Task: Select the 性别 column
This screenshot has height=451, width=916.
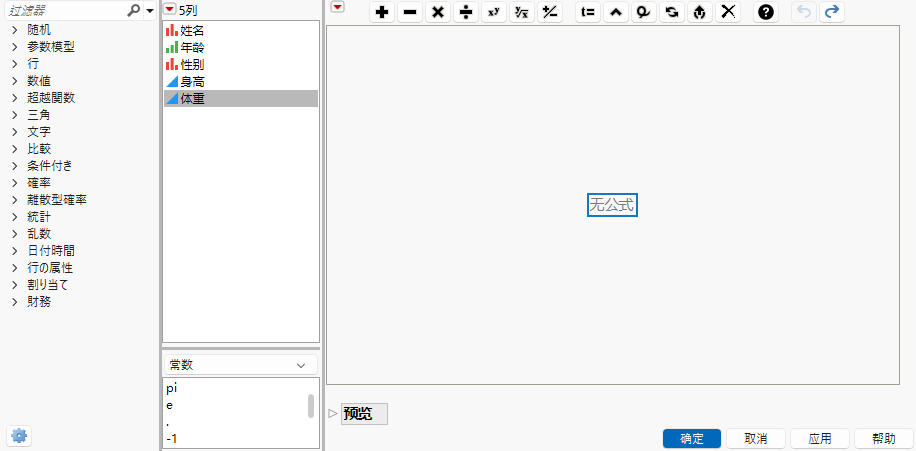Action: click(241, 65)
